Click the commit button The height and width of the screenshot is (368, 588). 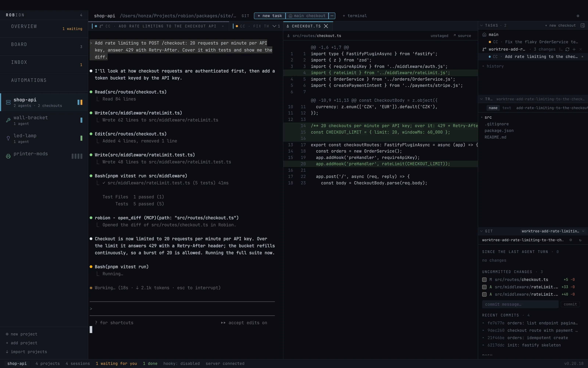570,304
